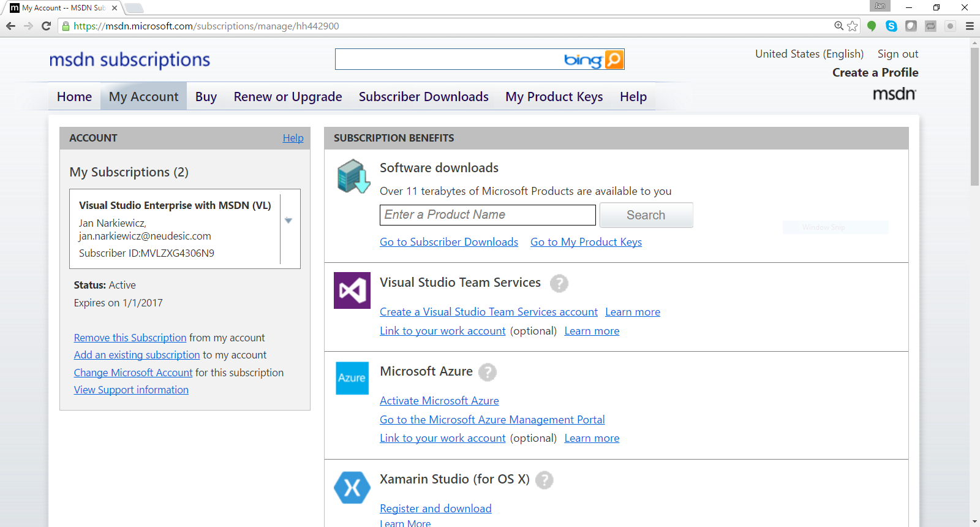Click the page vertical scrollbar thumb
This screenshot has height=527, width=980.
pyautogui.click(x=974, y=116)
